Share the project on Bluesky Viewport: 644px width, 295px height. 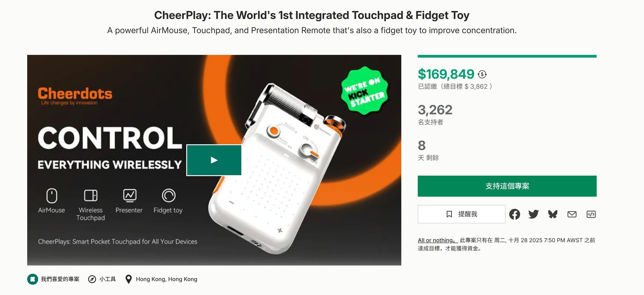553,214
